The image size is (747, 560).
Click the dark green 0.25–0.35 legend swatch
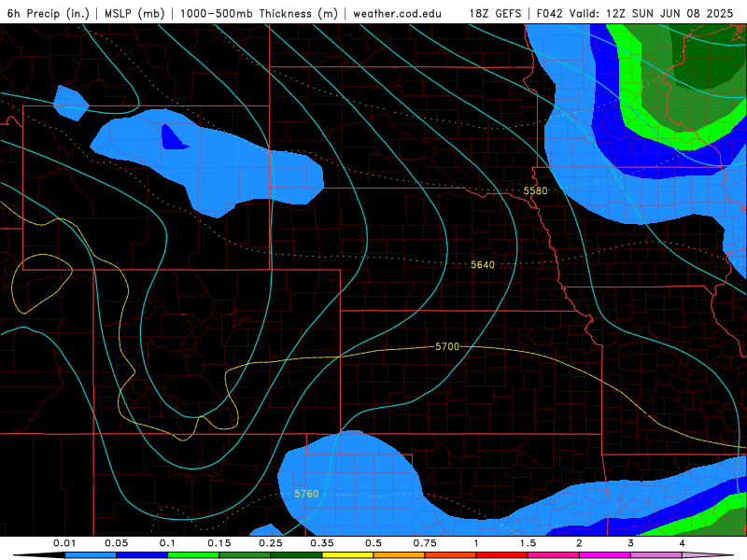296,555
